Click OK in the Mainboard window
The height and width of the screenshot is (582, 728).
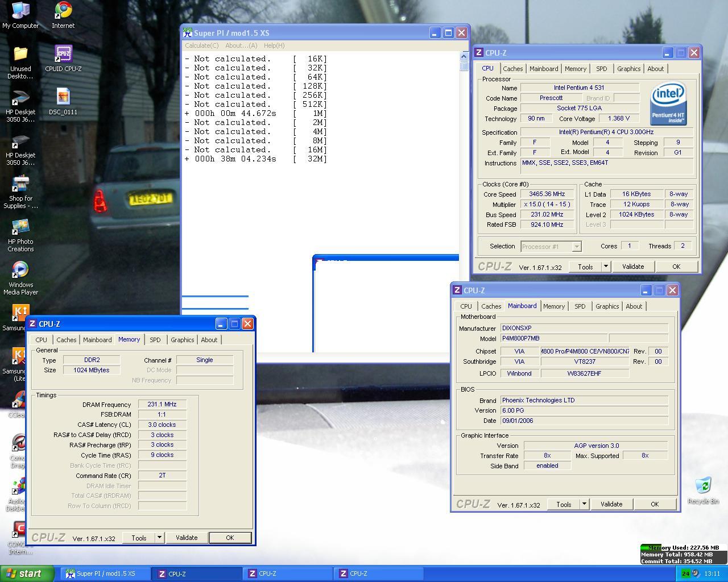tap(655, 504)
